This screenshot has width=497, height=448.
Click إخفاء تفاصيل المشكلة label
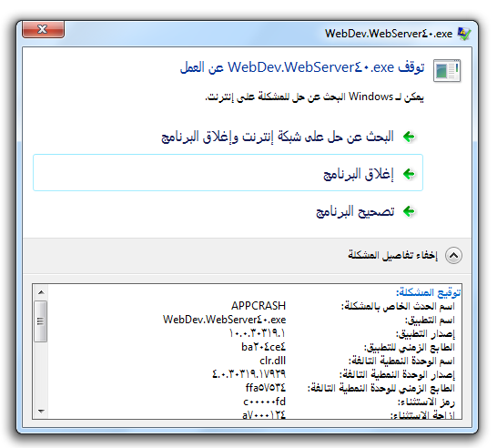tap(392, 255)
